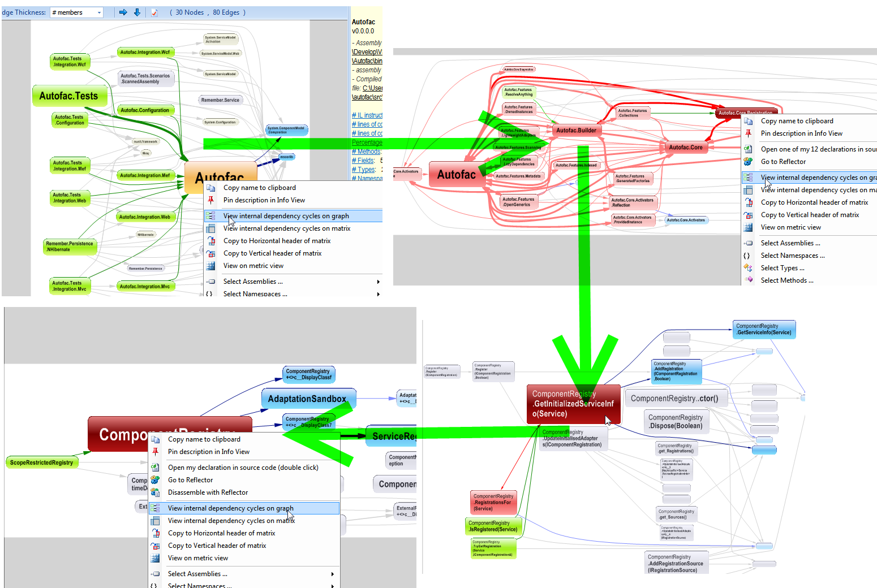Select the ScopeRestrictedRegistry green node
The height and width of the screenshot is (588, 877).
(x=41, y=462)
